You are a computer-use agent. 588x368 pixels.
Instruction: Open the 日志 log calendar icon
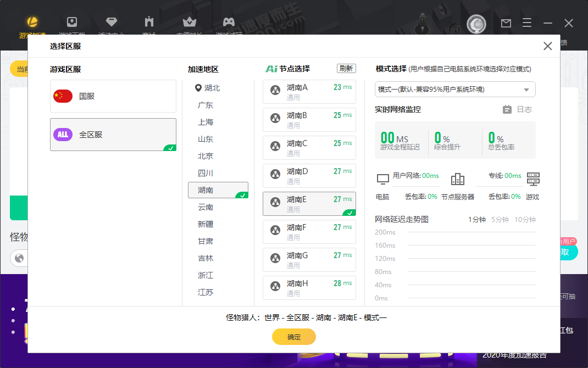pyautogui.click(x=507, y=109)
